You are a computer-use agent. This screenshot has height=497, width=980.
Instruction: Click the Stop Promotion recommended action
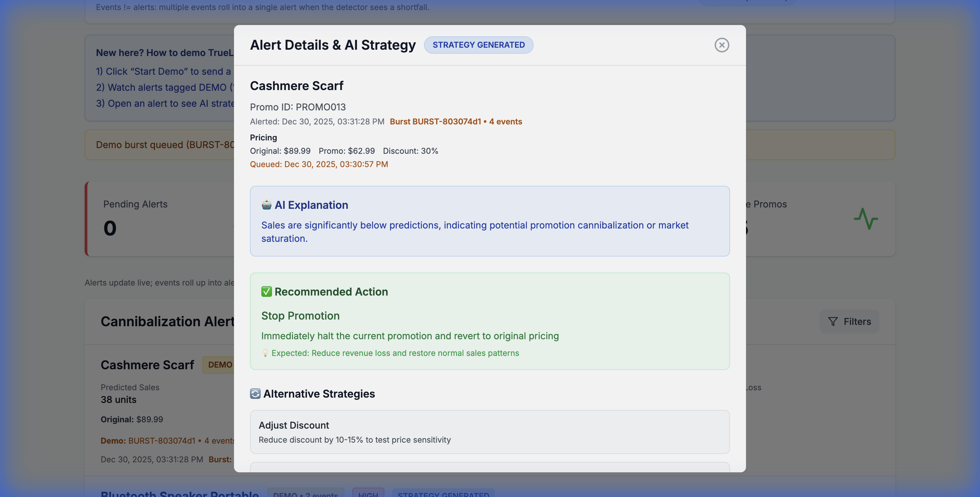[x=300, y=316]
